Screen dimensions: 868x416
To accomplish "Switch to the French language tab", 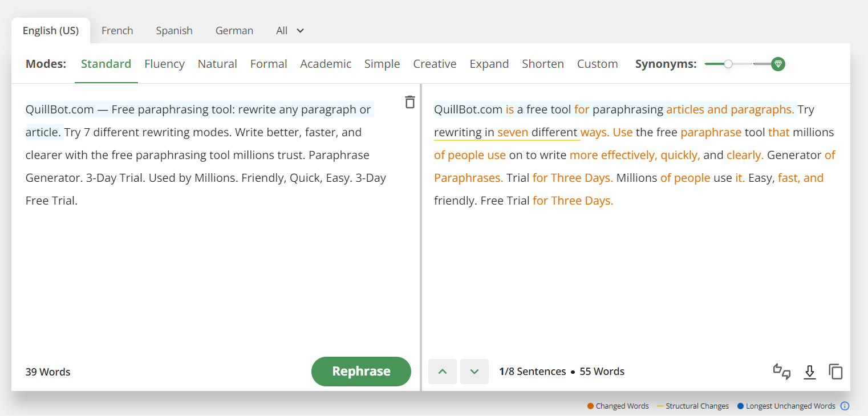I will pos(117,31).
